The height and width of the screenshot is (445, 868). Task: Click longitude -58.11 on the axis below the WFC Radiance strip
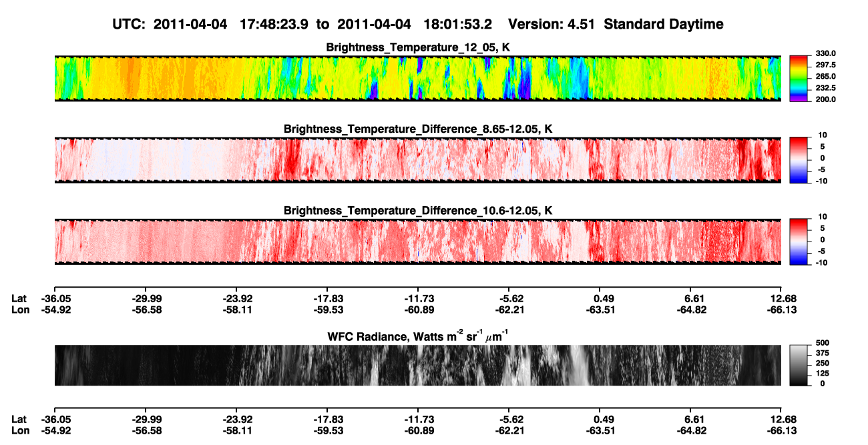pos(237,430)
